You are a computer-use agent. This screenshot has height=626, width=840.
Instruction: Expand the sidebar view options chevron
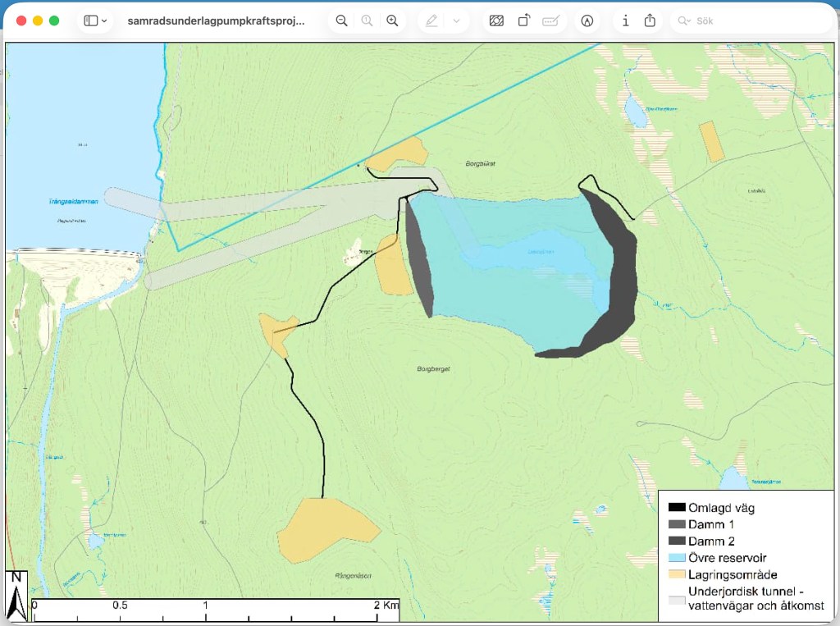coord(104,21)
